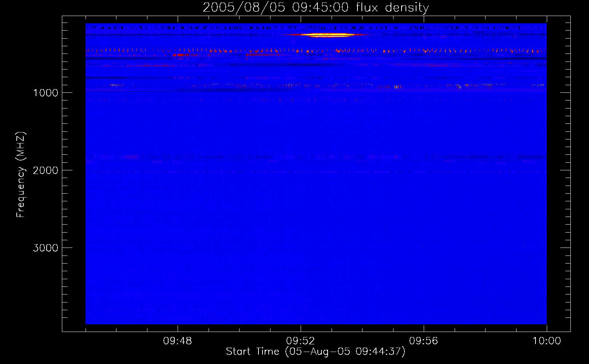
Task: Click the 1000 frequency tick label
Action: click(46, 93)
